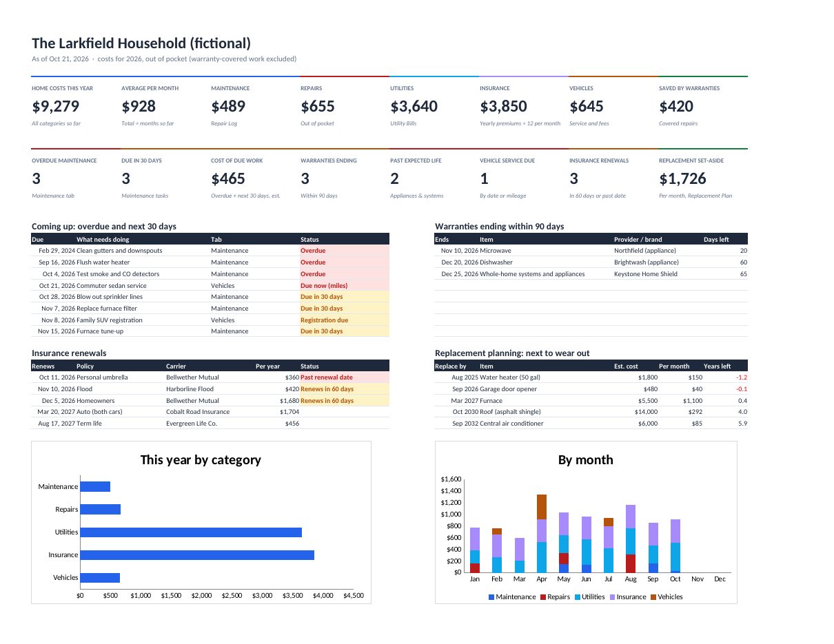The height and width of the screenshot is (644, 834).
Task: Select the By month chart title
Action: 585,460
